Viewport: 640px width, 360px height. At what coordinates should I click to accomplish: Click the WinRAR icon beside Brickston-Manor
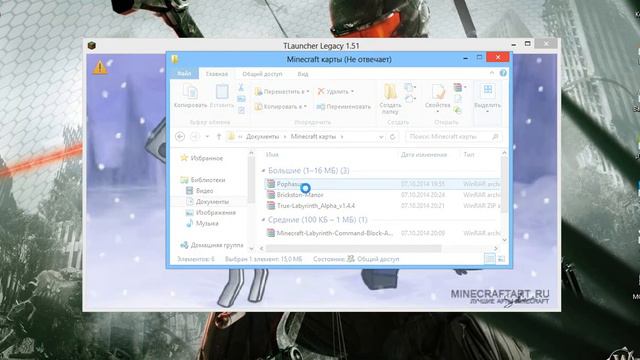coord(271,195)
